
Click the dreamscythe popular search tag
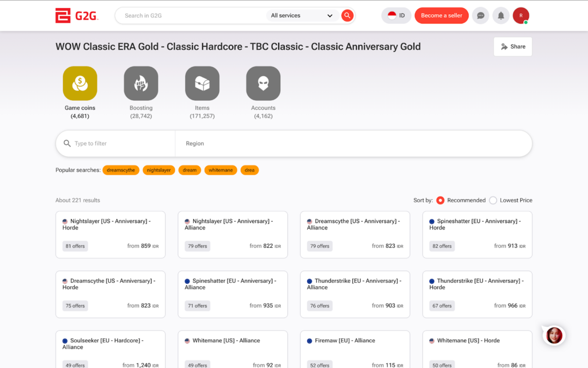[x=121, y=170]
